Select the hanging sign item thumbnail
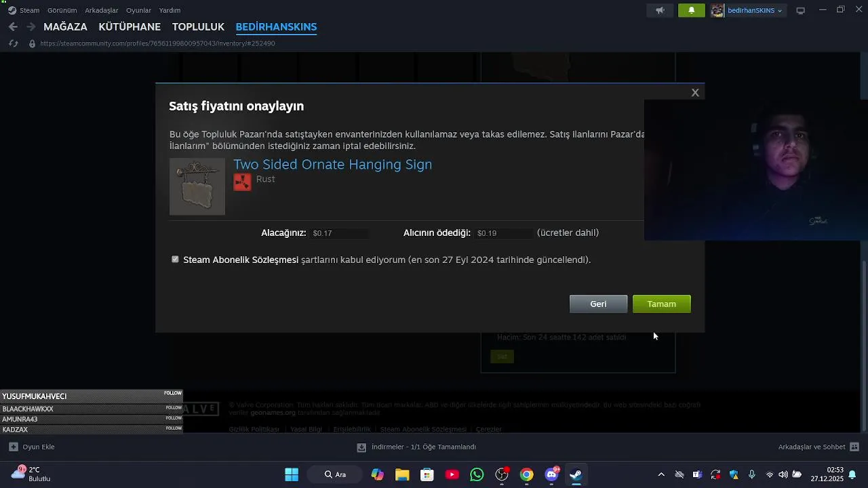 [197, 186]
